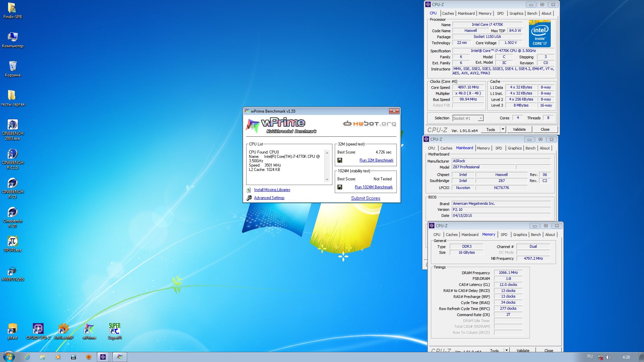Image resolution: width=644 pixels, height=362 pixels.
Task: Open Mainboard tab in bottom CPU-Z window
Action: point(470,235)
